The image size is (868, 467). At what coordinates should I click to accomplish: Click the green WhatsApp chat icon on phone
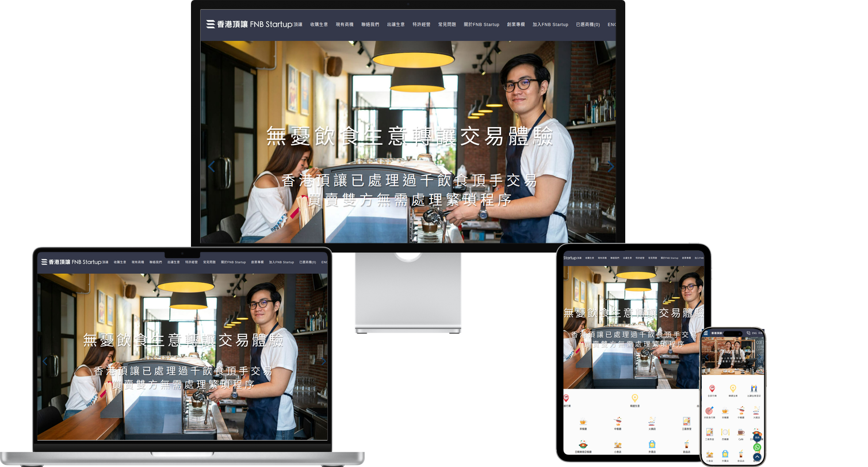(x=757, y=447)
